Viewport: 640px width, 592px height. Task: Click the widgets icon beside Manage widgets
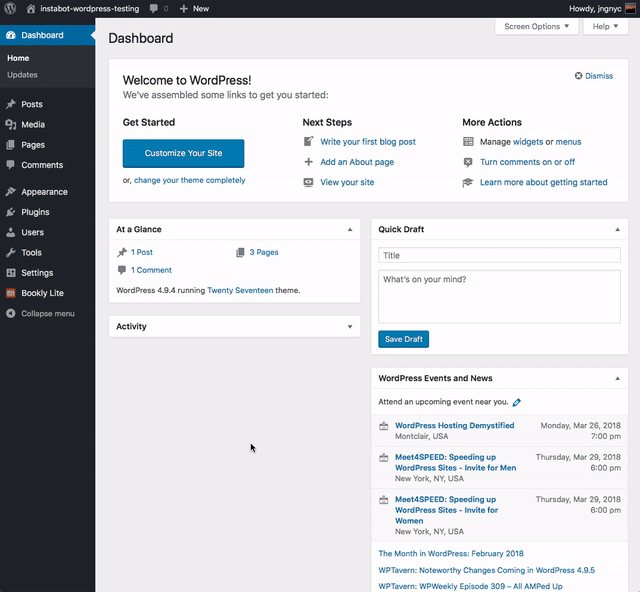[x=468, y=142]
